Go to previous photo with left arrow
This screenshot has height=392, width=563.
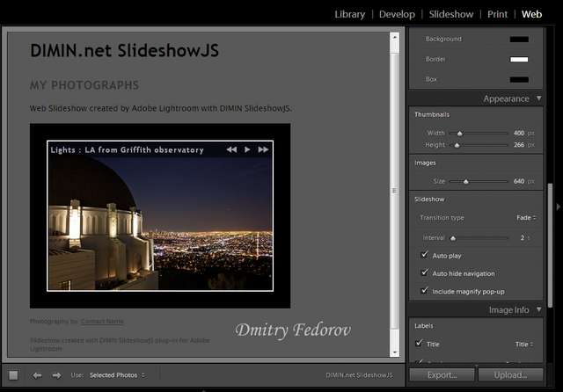point(37,375)
